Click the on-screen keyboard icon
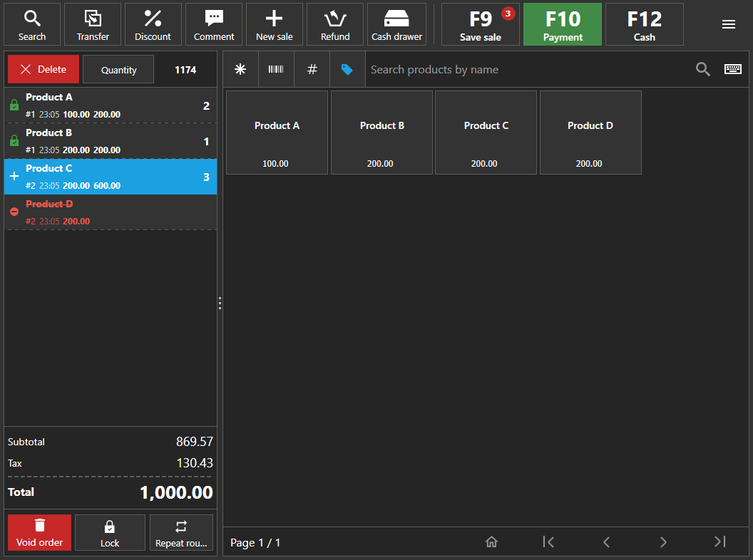This screenshot has width=753, height=560. point(732,69)
